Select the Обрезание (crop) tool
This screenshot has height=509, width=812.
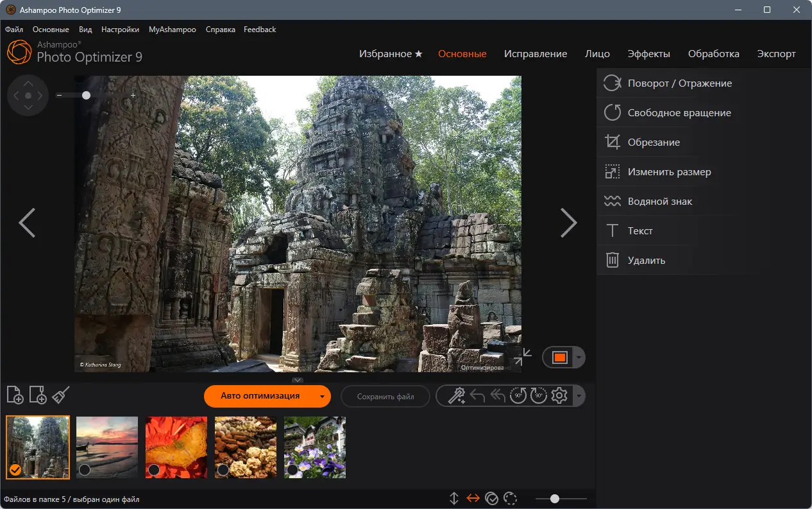pos(652,142)
